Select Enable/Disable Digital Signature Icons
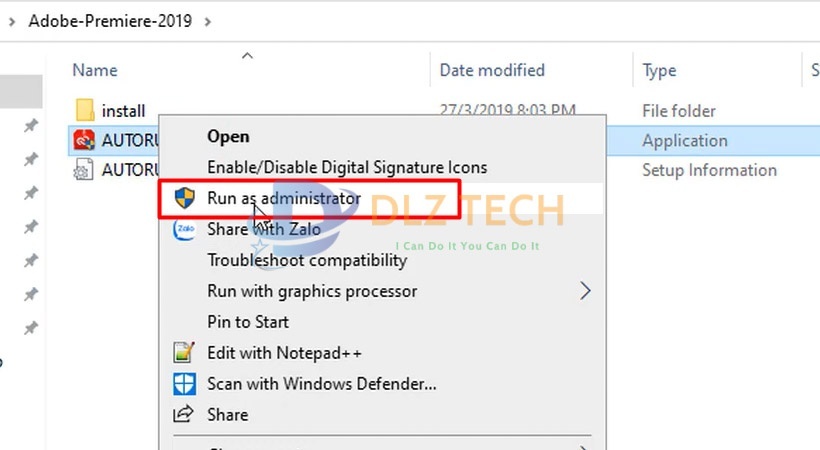820x450 pixels. pyautogui.click(x=347, y=167)
